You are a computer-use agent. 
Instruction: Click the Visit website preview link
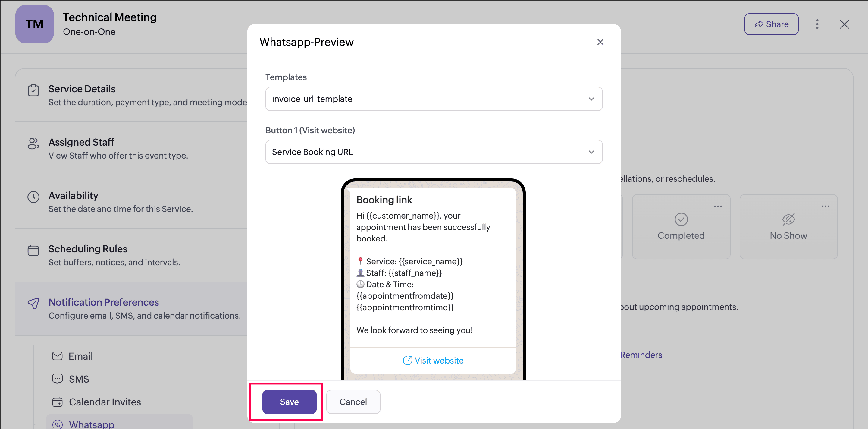433,361
